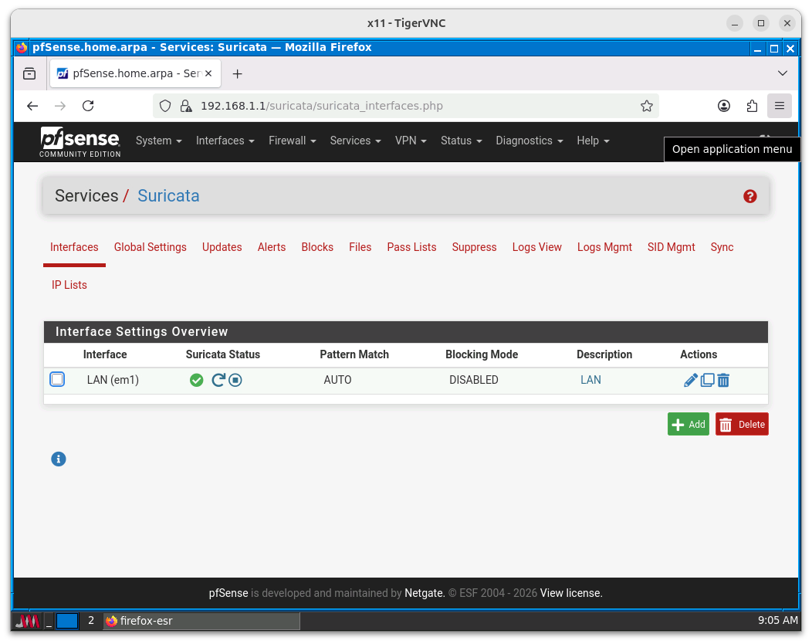The height and width of the screenshot is (644, 812).
Task: Bookmark this page with the star icon
Action: tap(646, 107)
